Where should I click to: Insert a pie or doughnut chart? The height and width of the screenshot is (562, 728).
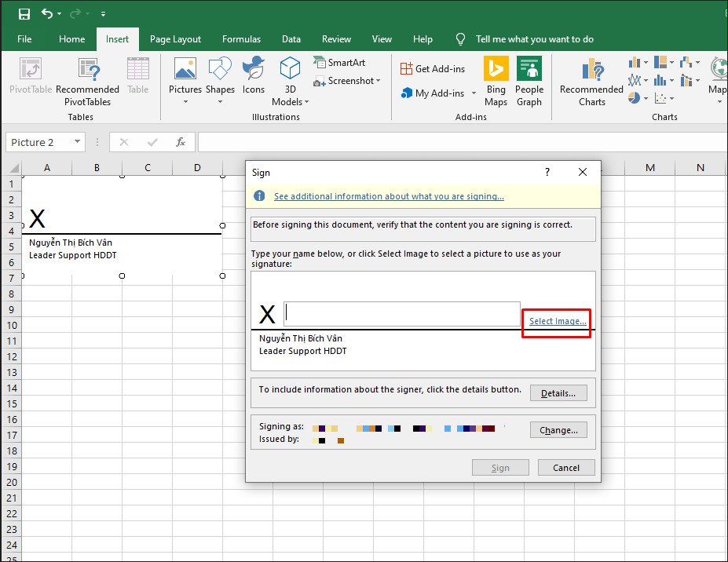pos(638,98)
